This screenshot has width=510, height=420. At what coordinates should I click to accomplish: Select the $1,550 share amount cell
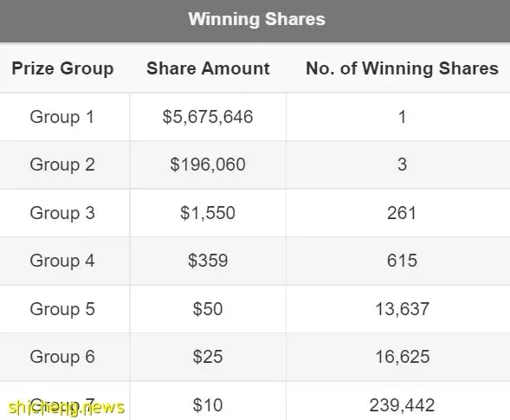click(208, 213)
